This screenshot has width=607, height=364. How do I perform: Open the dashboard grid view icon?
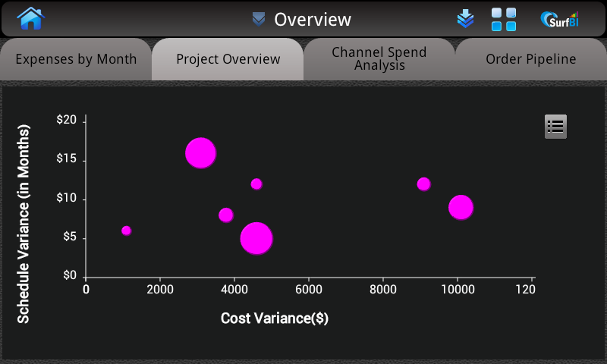point(504,20)
